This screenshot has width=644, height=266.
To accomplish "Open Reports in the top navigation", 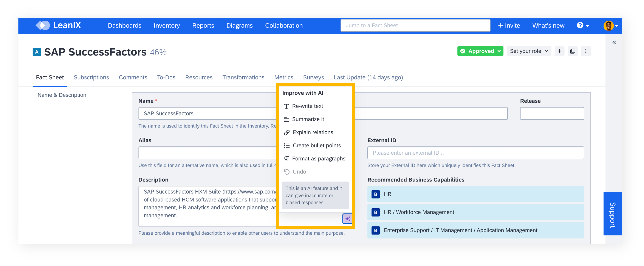I will [x=203, y=25].
